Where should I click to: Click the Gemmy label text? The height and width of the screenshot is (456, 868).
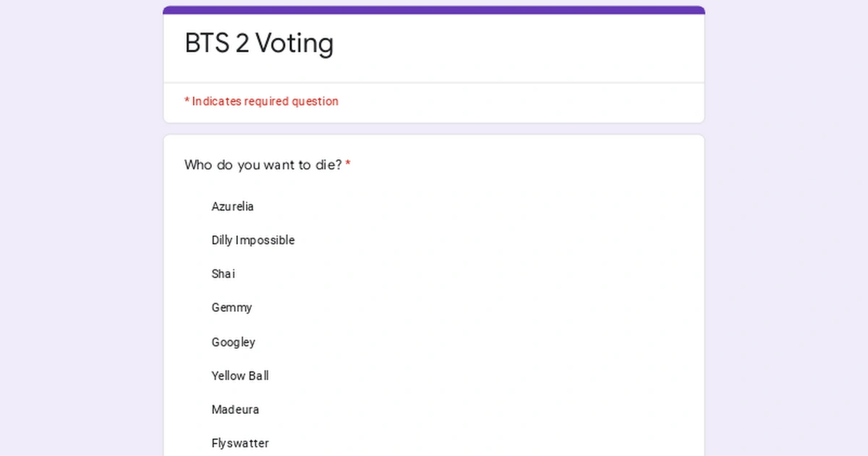click(231, 308)
